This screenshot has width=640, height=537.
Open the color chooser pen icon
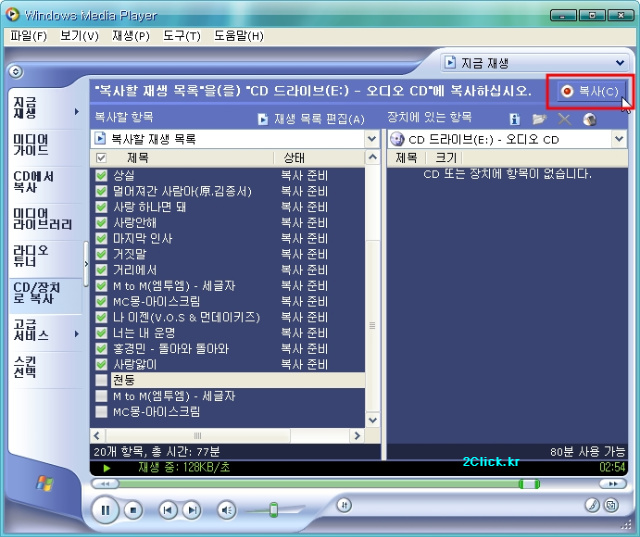[x=592, y=505]
